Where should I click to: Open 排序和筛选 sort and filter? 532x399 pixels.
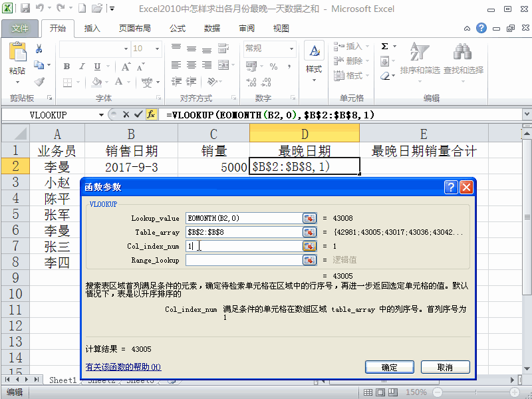pyautogui.click(x=420, y=62)
